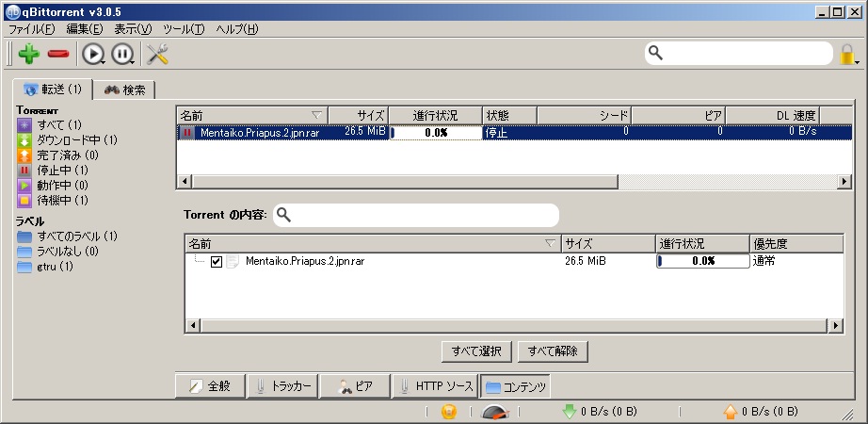
Task: Click the yellow lock icon
Action: (847, 55)
